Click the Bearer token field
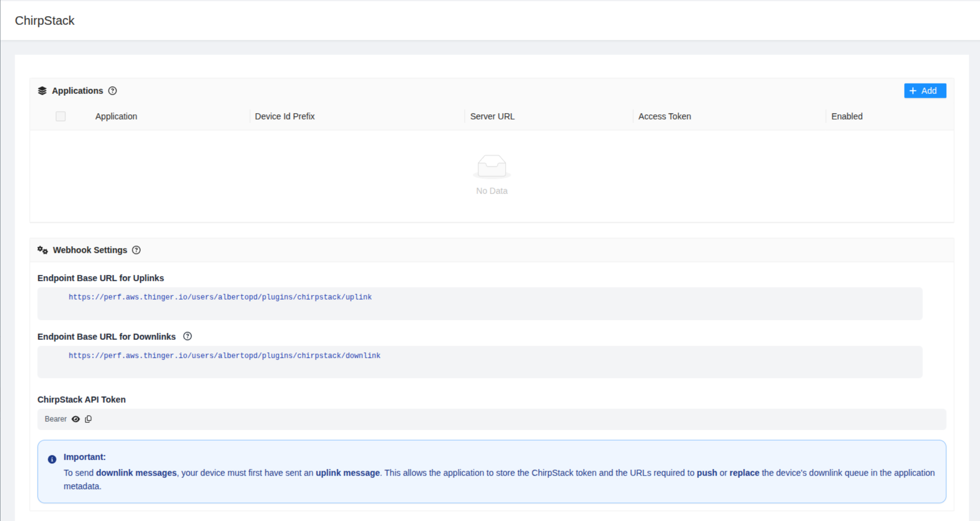Screen dimensions: 980x521 pos(488,419)
